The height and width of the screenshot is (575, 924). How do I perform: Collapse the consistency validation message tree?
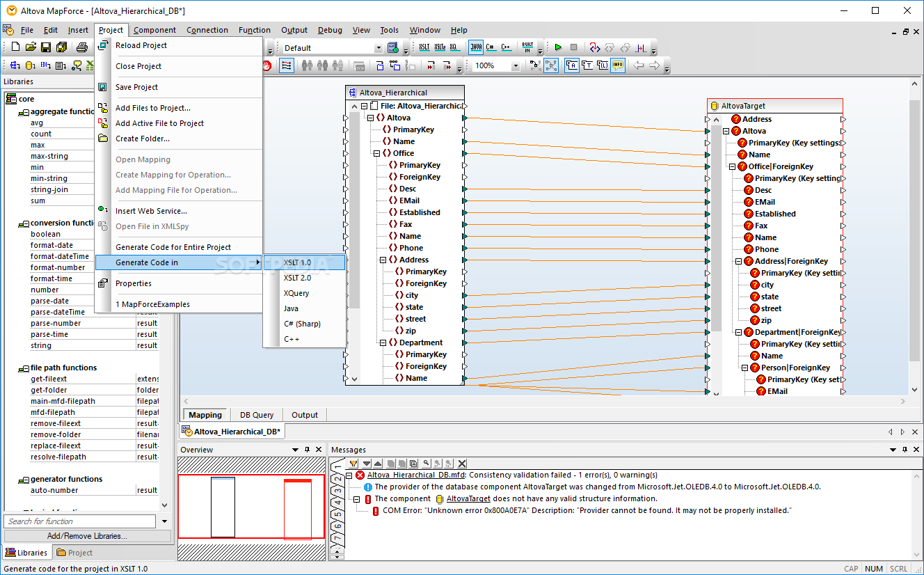(x=350, y=475)
